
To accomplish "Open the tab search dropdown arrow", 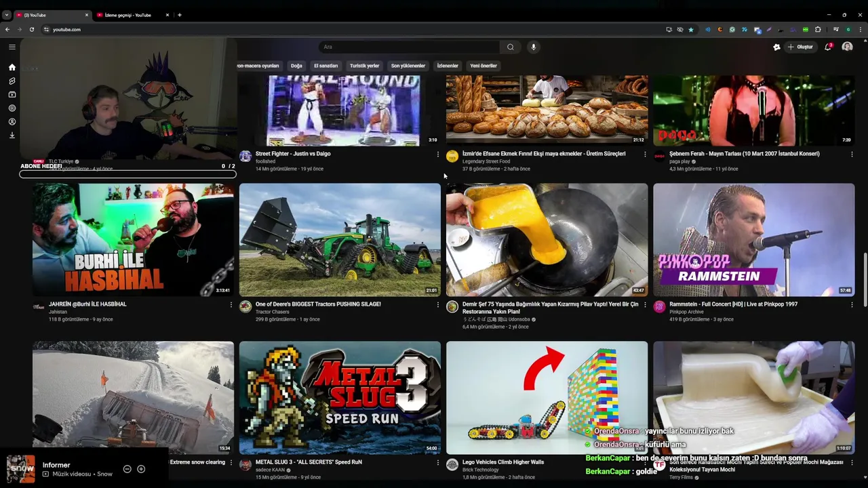I will pyautogui.click(x=7, y=15).
